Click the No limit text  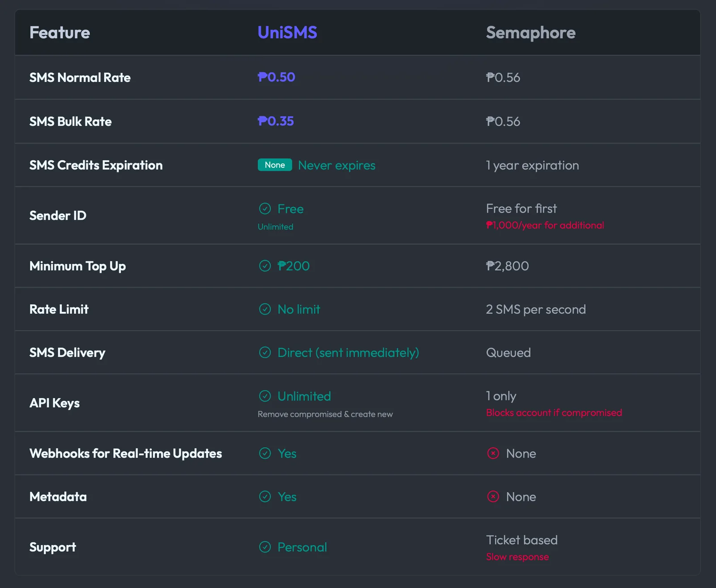tap(299, 309)
